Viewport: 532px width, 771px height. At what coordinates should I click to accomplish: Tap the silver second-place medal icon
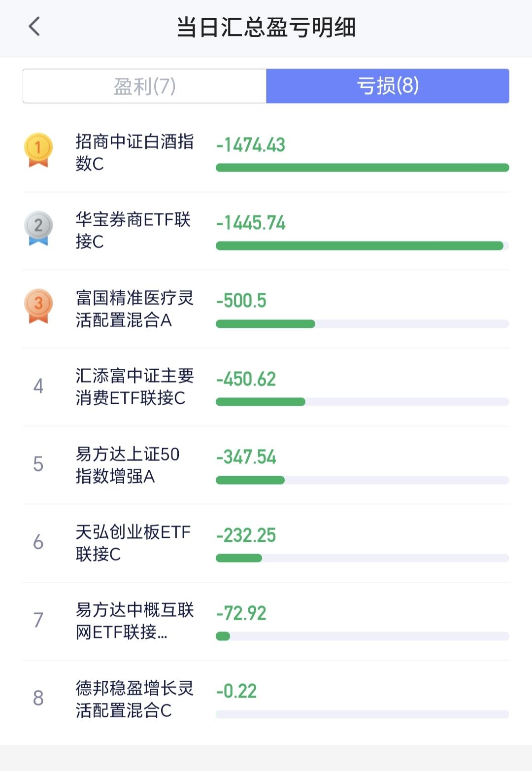[38, 228]
